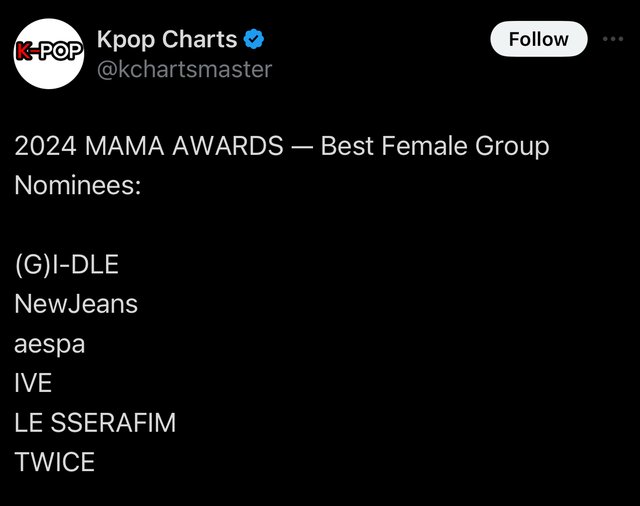Select the word Female in the post

[424, 146]
